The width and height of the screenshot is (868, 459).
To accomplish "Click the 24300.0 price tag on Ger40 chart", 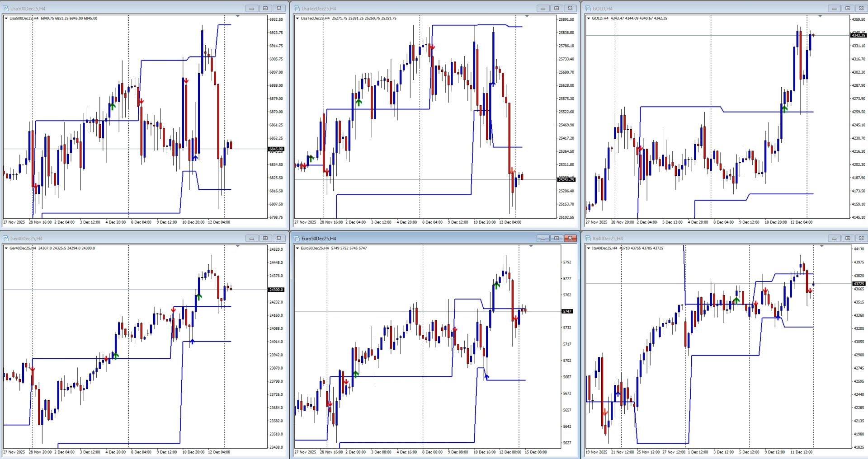I will pyautogui.click(x=276, y=290).
